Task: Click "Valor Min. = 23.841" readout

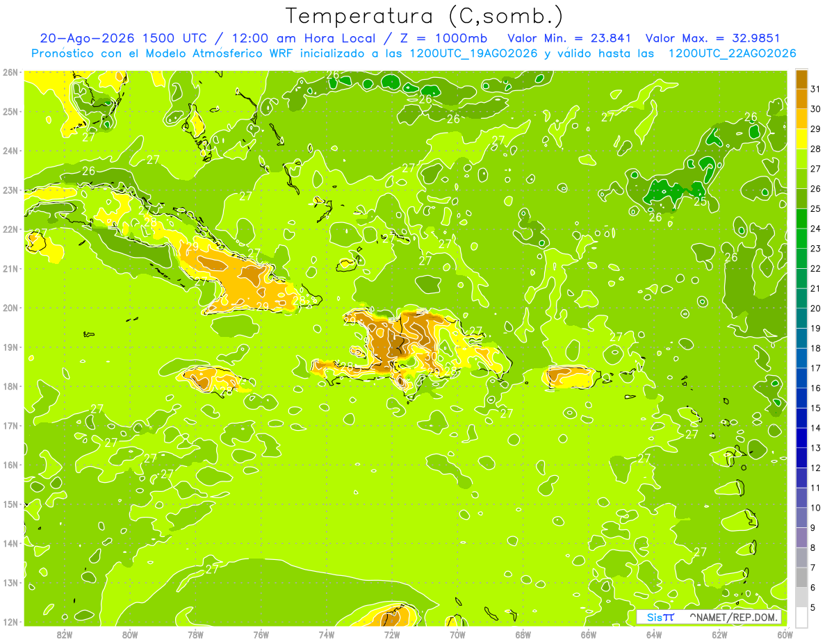Action: [569, 38]
